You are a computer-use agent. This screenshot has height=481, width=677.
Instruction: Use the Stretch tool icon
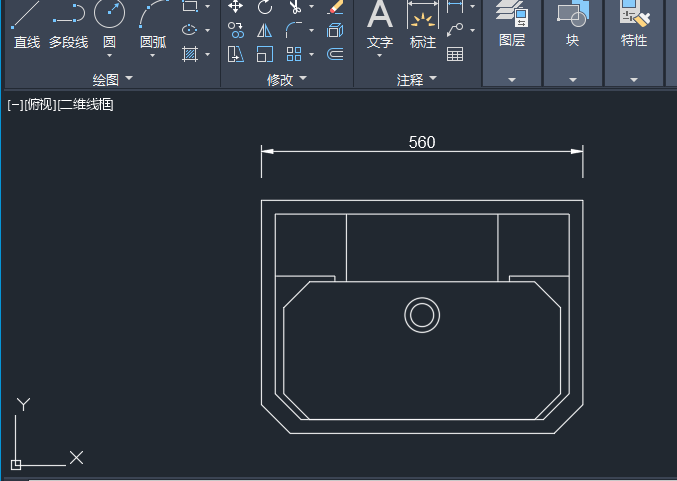click(x=236, y=54)
